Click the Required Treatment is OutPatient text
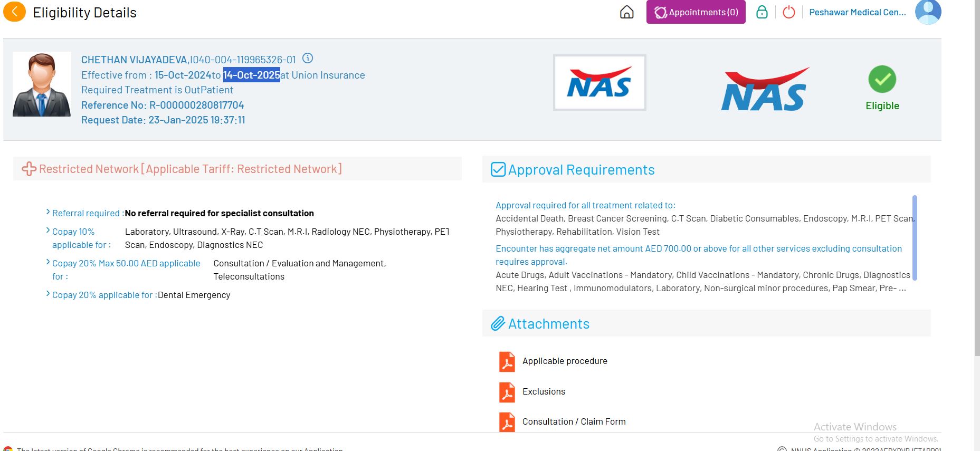Viewport: 980px width, 451px height. [157, 90]
